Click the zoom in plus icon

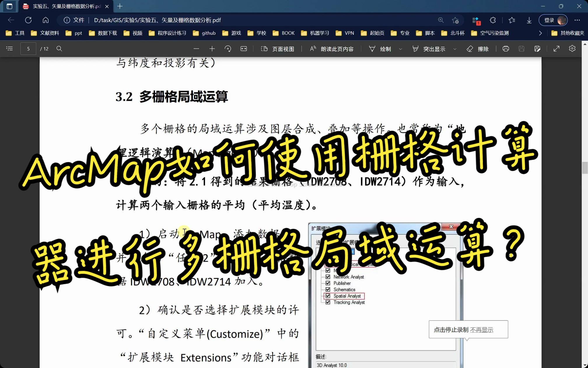(212, 49)
